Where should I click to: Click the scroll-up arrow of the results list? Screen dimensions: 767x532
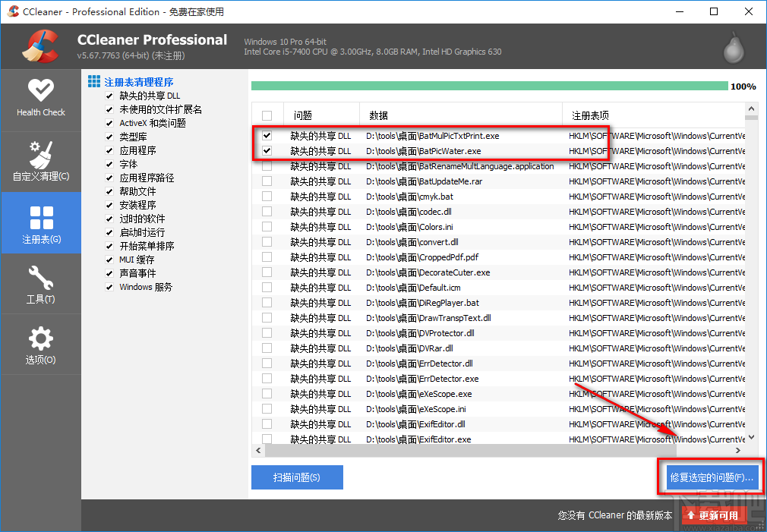[751, 109]
